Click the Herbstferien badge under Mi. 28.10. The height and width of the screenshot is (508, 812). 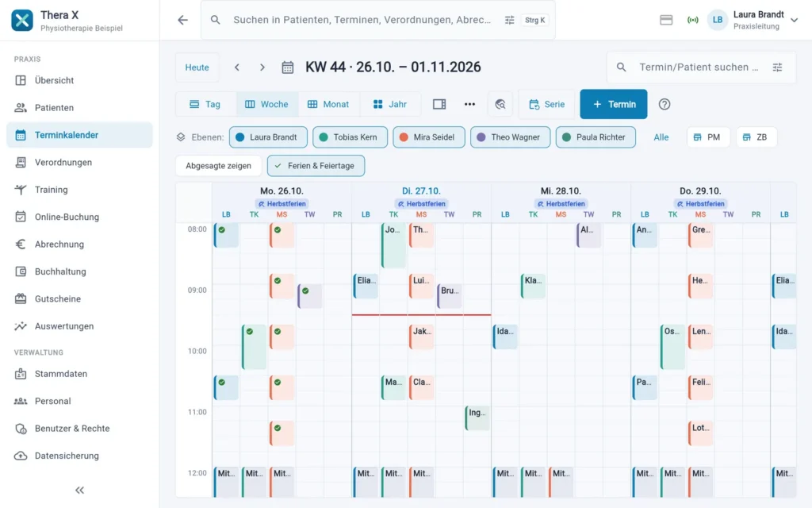(561, 204)
